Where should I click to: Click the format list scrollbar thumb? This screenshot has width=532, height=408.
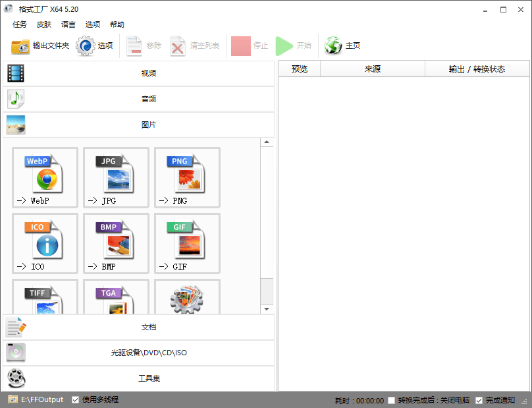[x=267, y=291]
